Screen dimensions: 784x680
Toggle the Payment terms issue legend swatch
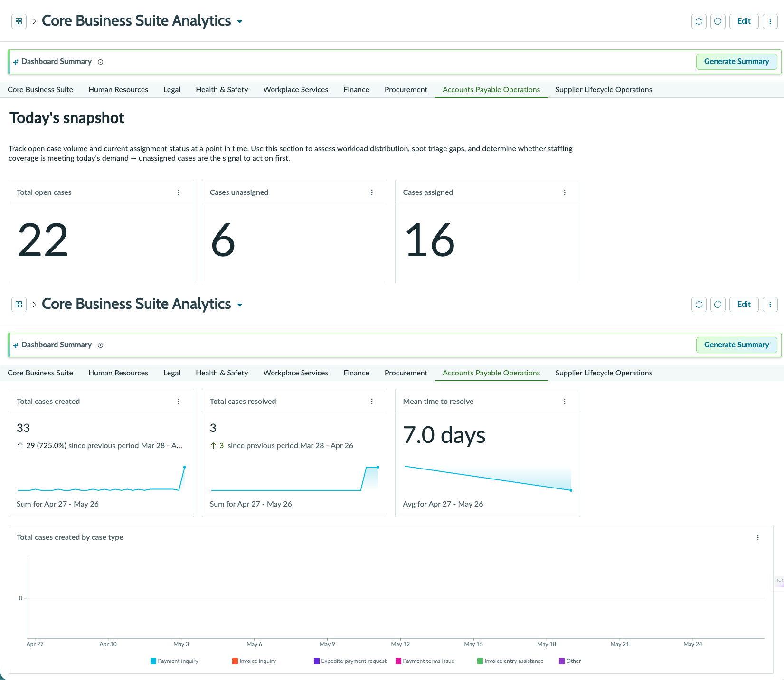tap(398, 661)
